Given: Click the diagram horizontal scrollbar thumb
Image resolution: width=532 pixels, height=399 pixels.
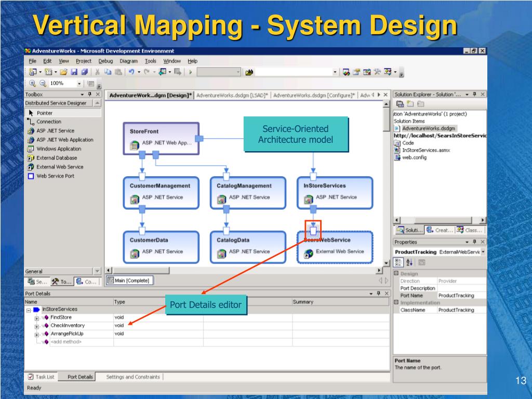Looking at the screenshot, I should 141,270.
